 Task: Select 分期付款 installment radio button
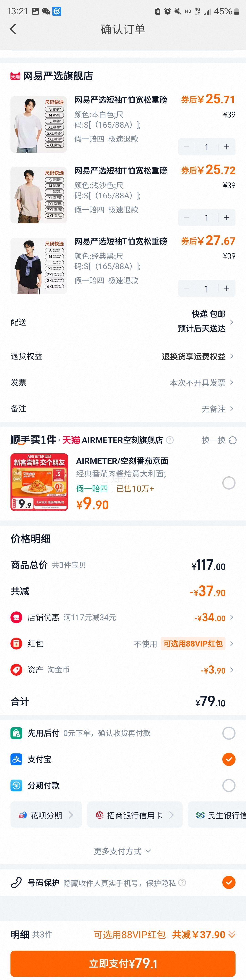pyautogui.click(x=229, y=785)
